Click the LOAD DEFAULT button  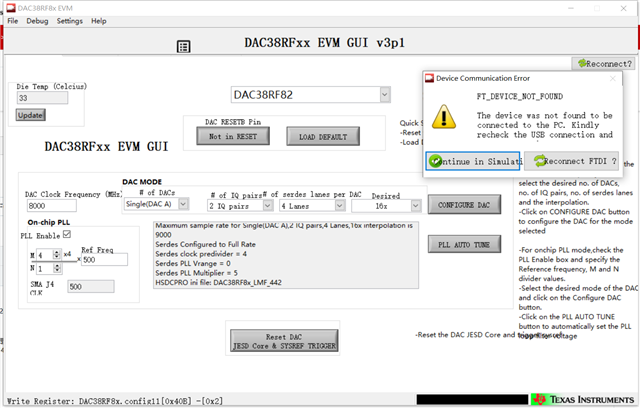coord(322,137)
